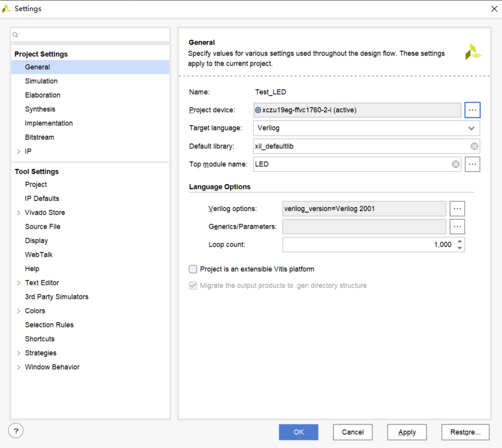Screen dimensions: 502x448
Task: Open Project under Tool Settings
Action: (36, 185)
